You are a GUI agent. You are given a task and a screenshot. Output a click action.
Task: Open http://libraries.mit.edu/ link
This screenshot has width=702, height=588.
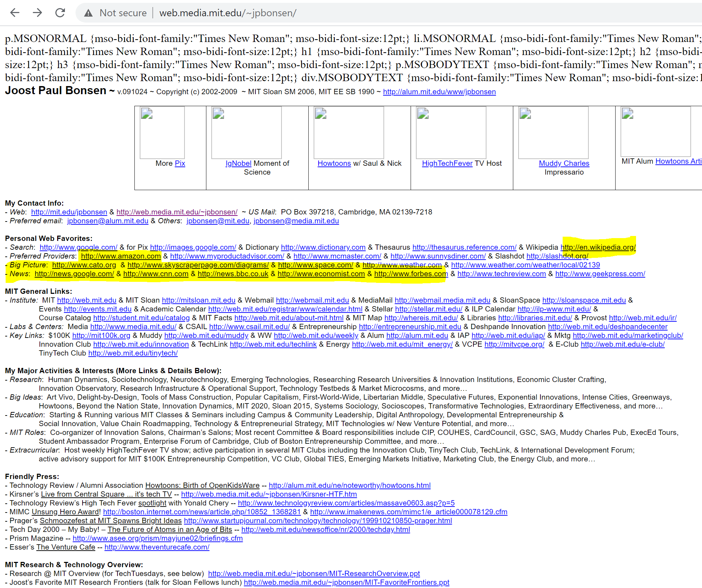click(x=535, y=318)
